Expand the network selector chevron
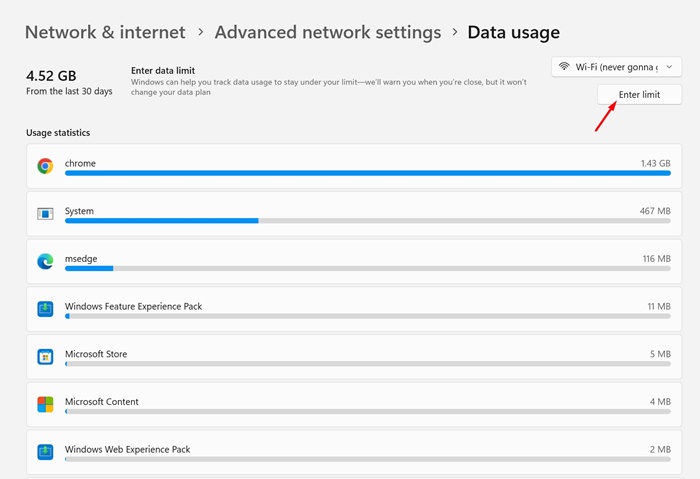Viewport: 700px width, 479px height. coord(669,67)
